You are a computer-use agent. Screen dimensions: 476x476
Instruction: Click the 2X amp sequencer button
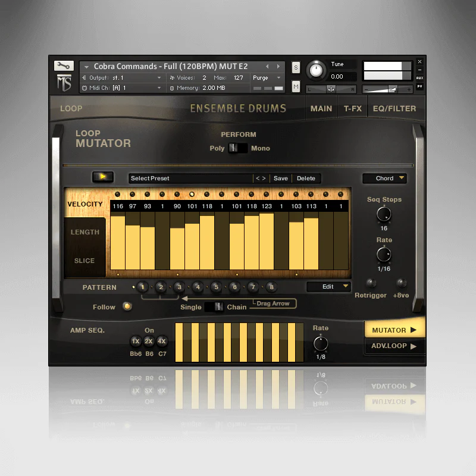[149, 342]
